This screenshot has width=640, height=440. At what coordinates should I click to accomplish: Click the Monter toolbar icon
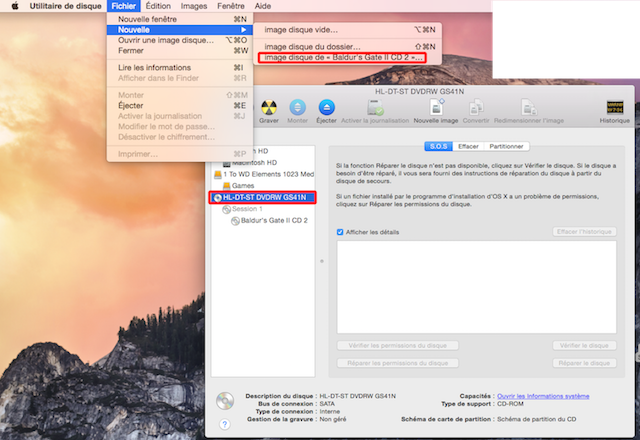[298, 108]
